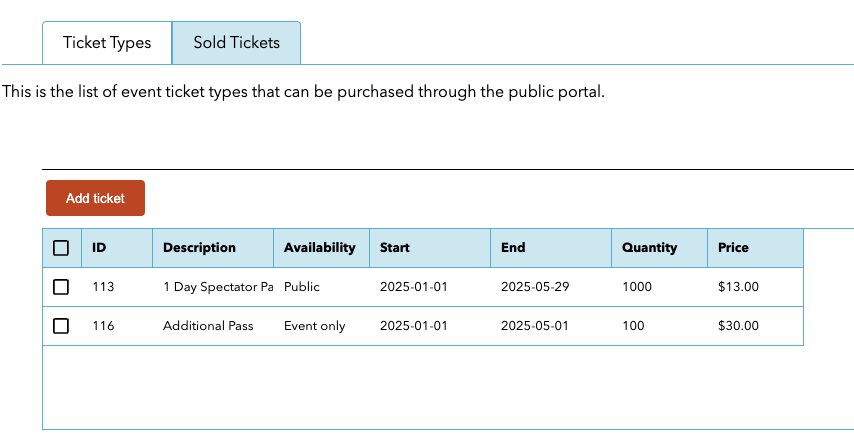Sort by End date column header

pos(551,248)
